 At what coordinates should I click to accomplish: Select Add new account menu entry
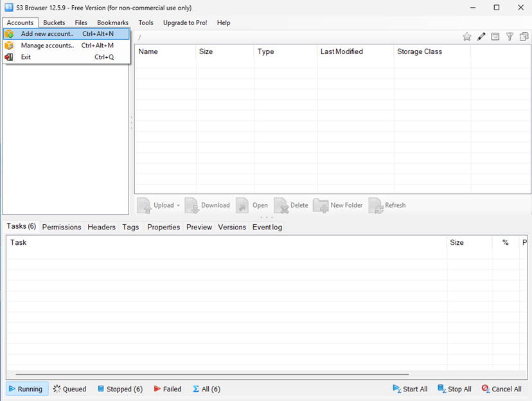pyautogui.click(x=67, y=34)
